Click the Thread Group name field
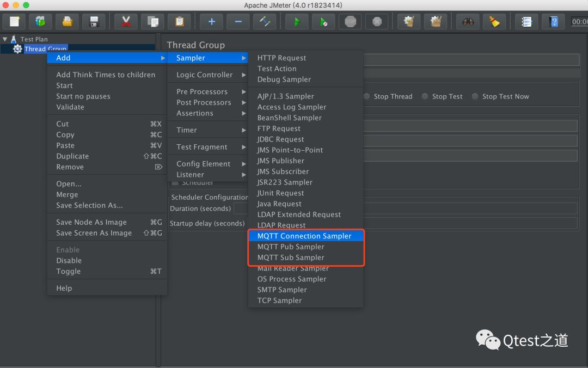The image size is (588, 368). [471, 59]
